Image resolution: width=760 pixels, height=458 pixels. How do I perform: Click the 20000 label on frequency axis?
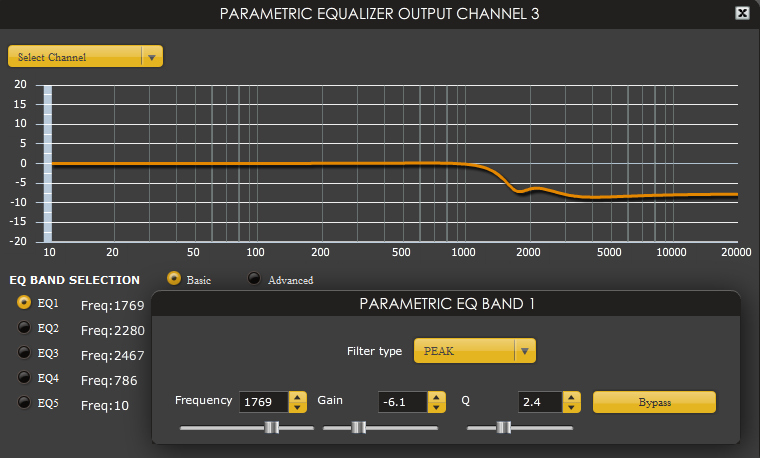[x=736, y=252]
